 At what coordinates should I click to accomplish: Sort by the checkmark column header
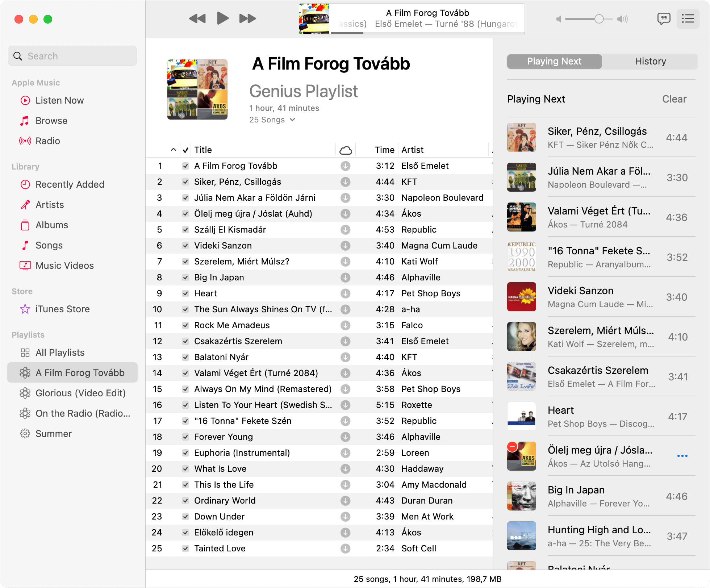[185, 150]
